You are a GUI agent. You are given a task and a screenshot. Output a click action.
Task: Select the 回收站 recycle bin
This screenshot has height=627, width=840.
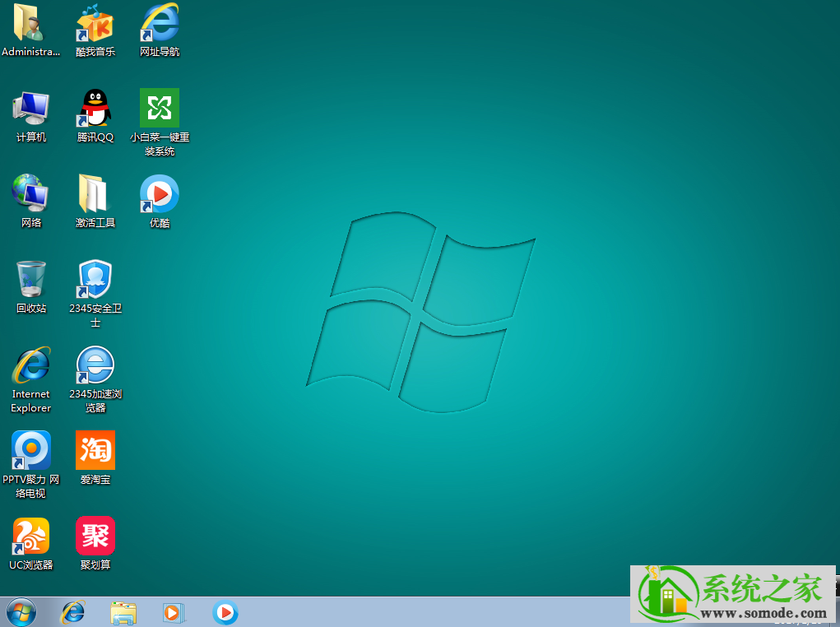click(31, 280)
